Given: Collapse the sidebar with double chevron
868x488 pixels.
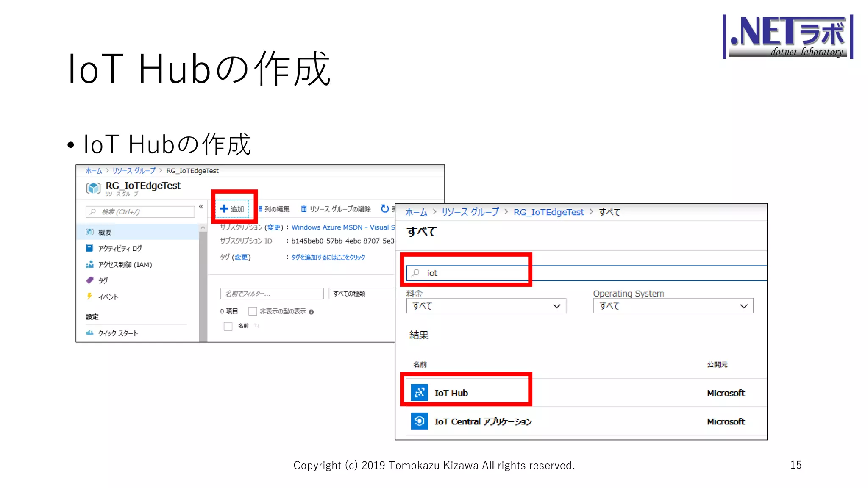Looking at the screenshot, I should pos(201,207).
